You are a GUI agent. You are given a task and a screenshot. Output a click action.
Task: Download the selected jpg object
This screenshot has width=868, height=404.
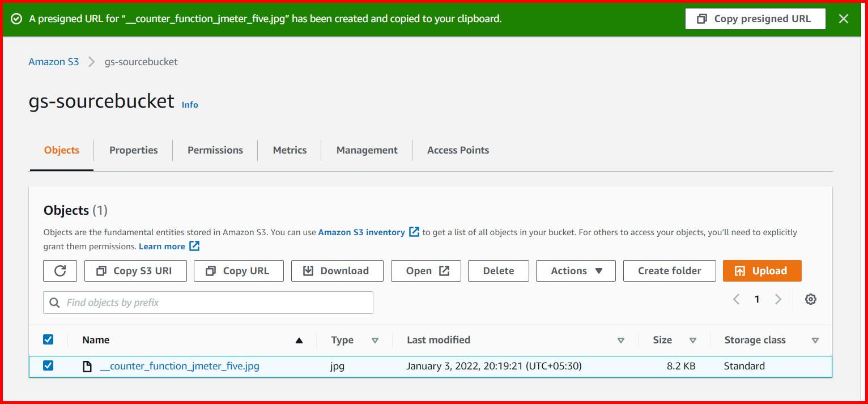pos(337,270)
